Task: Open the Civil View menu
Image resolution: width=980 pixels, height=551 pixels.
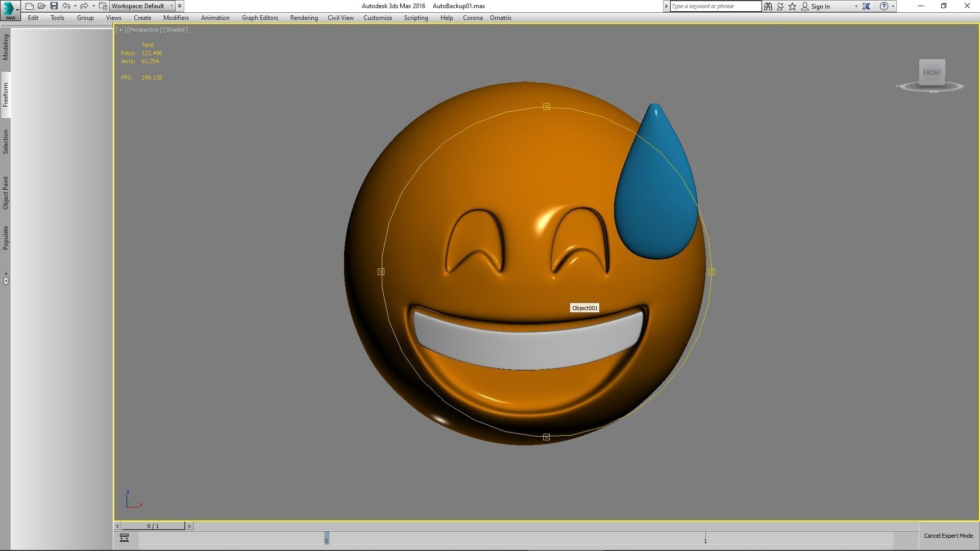Action: [x=340, y=18]
